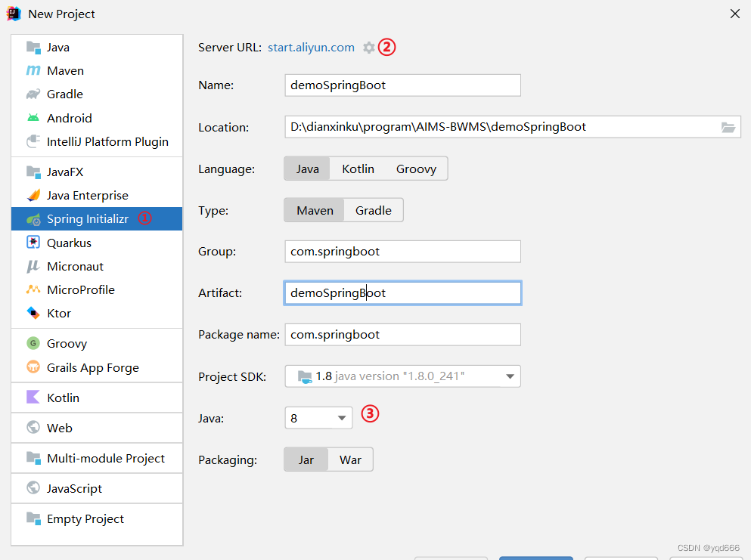Click into the Artifact field
751x560 pixels.
(x=403, y=293)
